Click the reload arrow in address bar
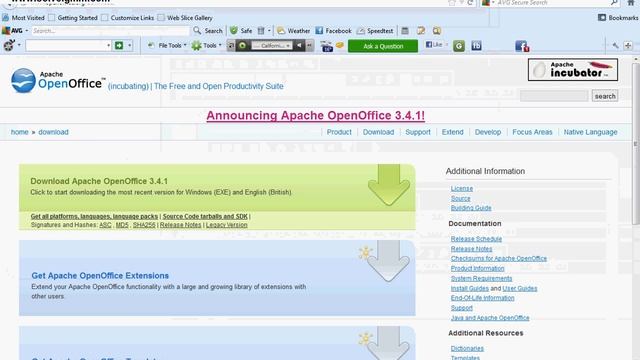The image size is (640, 360). 470,2
